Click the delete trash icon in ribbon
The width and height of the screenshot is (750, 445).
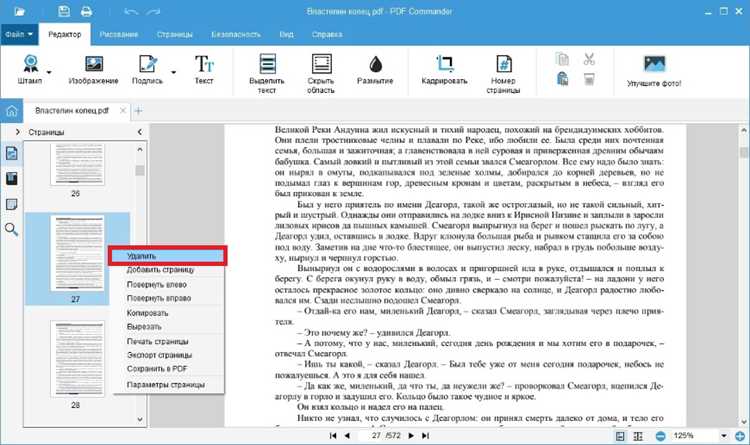coord(589,79)
